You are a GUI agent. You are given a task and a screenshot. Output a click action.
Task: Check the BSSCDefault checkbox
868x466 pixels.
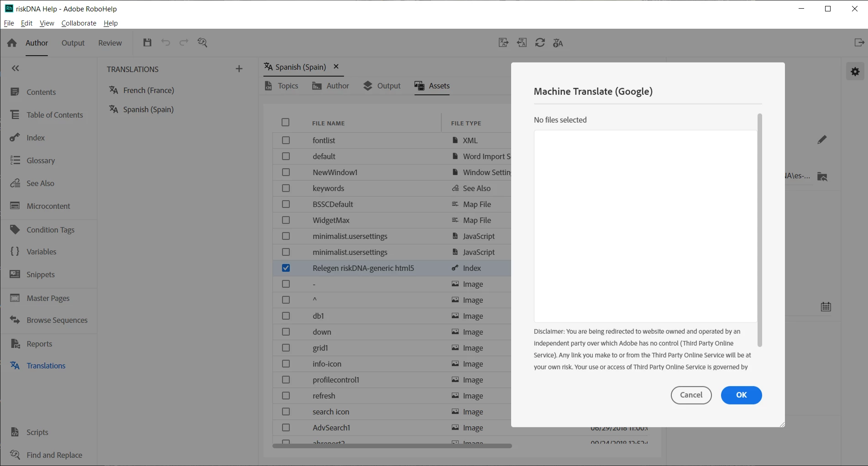286,204
